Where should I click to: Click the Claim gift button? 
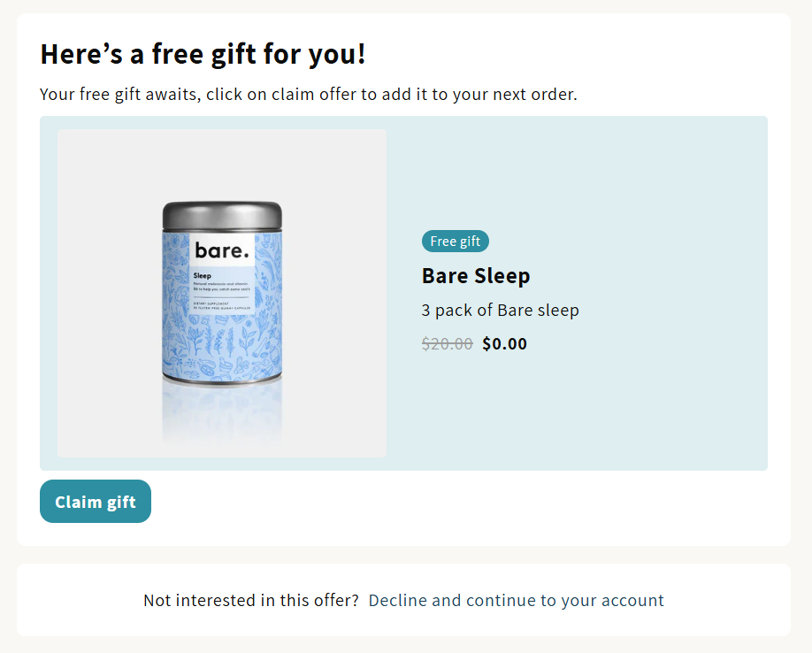pyautogui.click(x=96, y=502)
